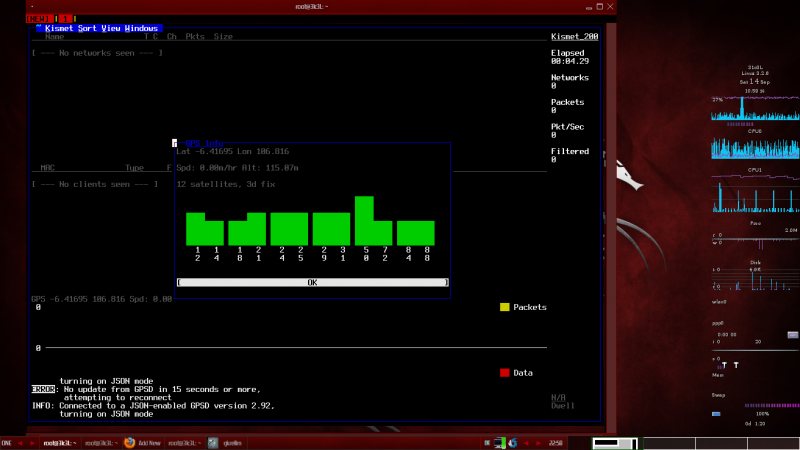
Task: Click the red Data legend swatch
Action: click(505, 373)
